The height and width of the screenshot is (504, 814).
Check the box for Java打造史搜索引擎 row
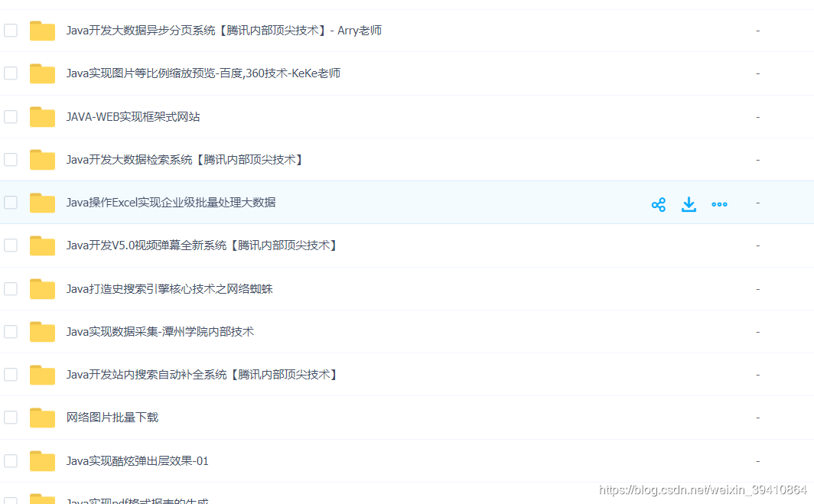pos(11,288)
